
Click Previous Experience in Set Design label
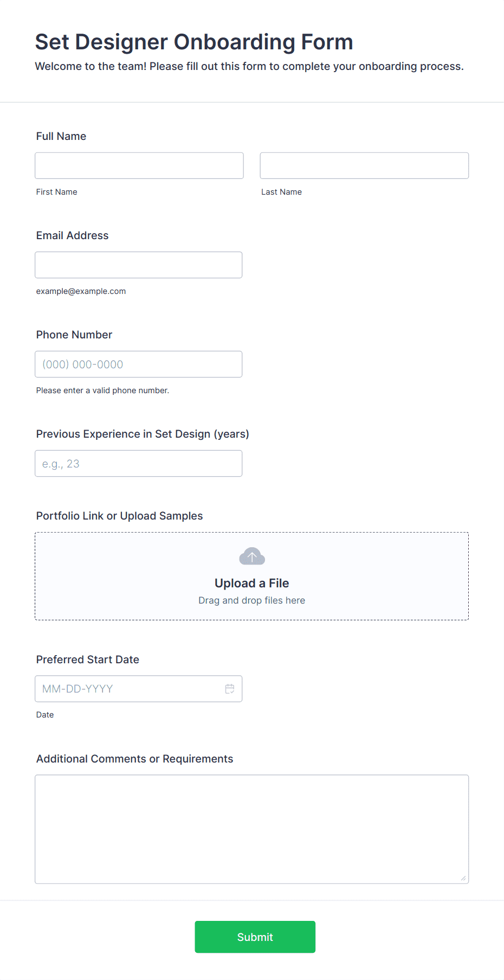click(143, 434)
